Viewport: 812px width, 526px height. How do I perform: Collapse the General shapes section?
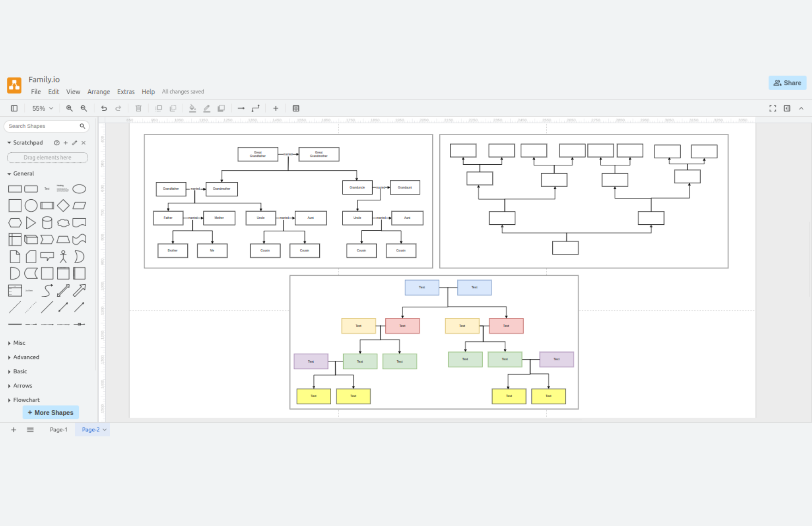tap(21, 173)
